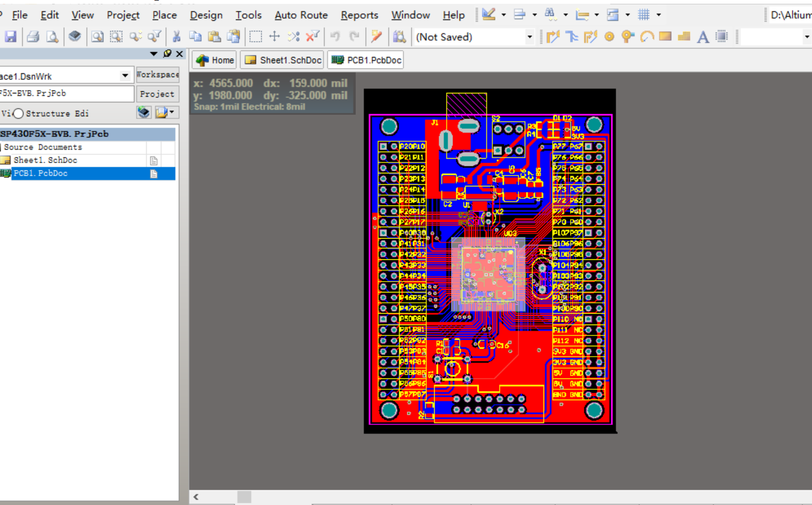
Task: Click the compile project chip icon in panel
Action: point(144,113)
